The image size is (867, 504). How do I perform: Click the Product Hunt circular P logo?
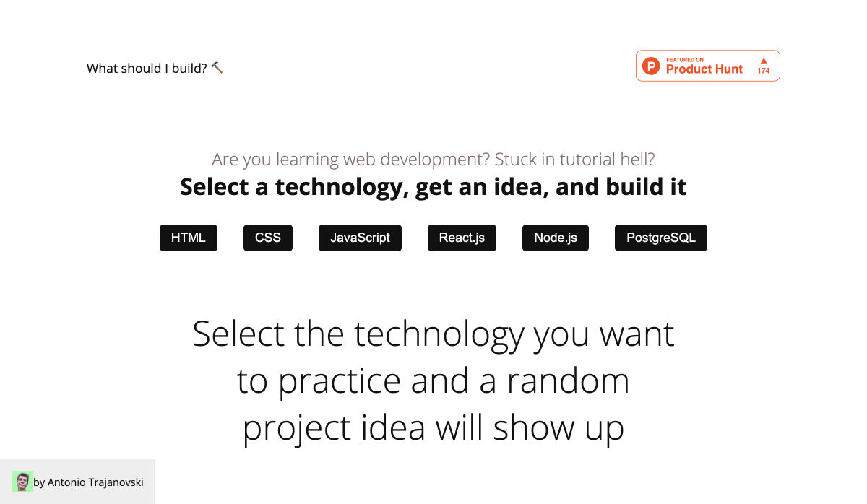[651, 66]
